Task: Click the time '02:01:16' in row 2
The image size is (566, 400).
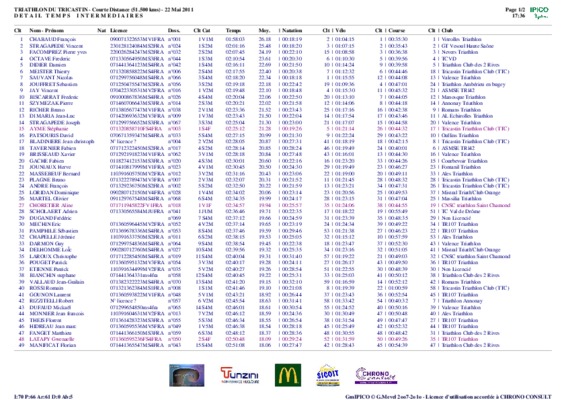Action: 235,46
